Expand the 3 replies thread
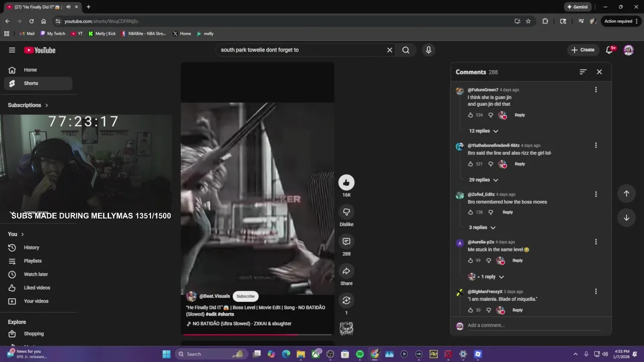The height and width of the screenshot is (362, 644). point(482,227)
